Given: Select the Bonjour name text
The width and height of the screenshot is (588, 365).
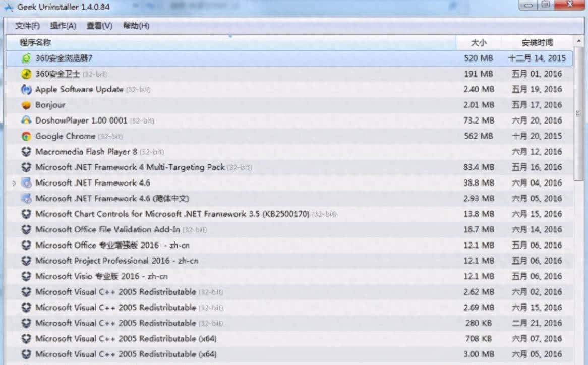Looking at the screenshot, I should click(50, 105).
